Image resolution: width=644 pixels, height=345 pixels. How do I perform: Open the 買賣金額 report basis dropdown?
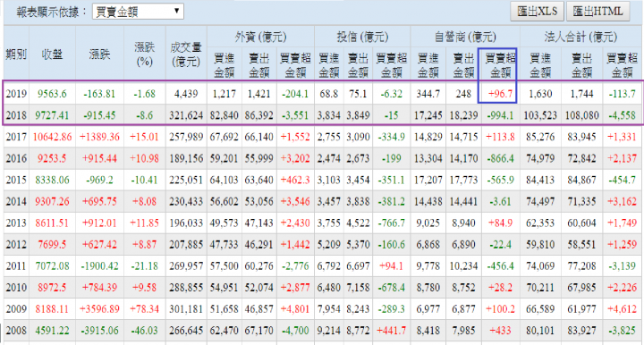click(138, 12)
